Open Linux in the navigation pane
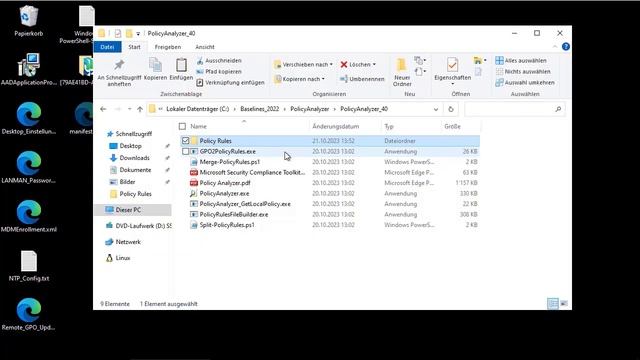The height and width of the screenshot is (360, 640). point(122,258)
